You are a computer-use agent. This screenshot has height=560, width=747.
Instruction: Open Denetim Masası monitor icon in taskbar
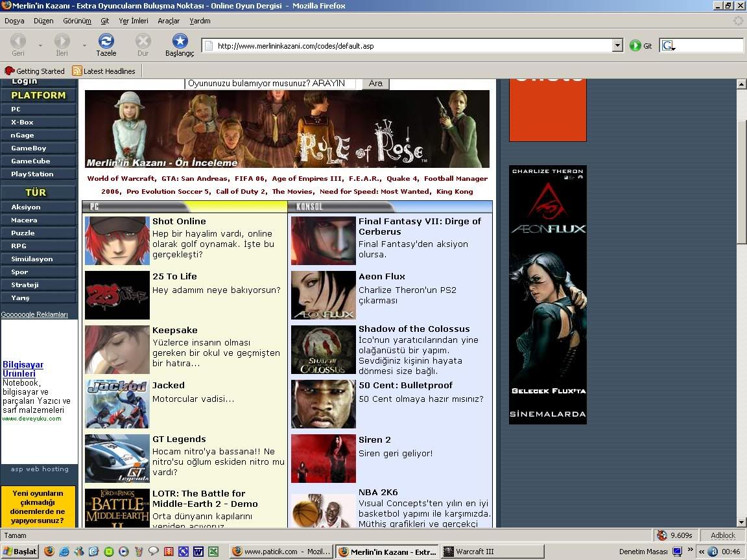[x=677, y=552]
